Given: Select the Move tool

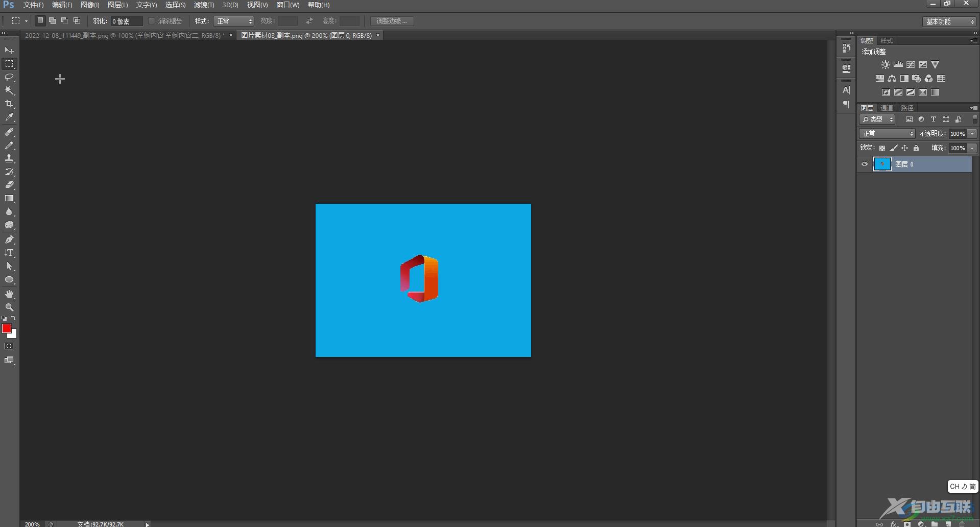Looking at the screenshot, I should (9, 51).
